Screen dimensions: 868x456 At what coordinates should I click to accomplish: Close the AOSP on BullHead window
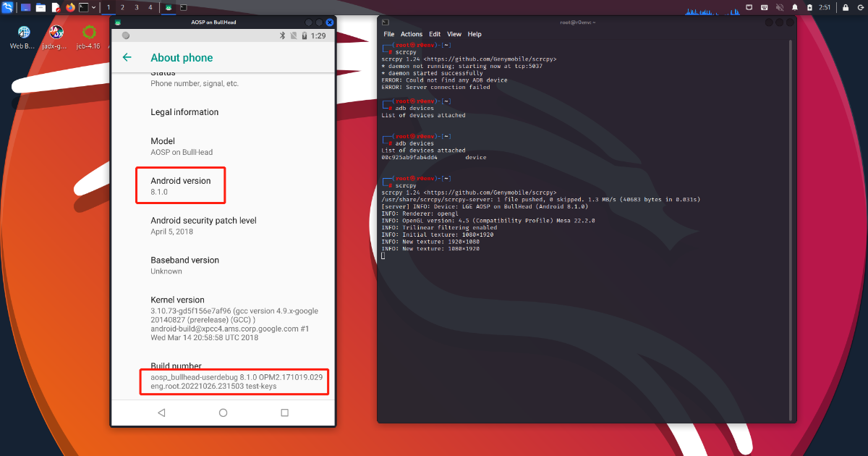click(330, 22)
